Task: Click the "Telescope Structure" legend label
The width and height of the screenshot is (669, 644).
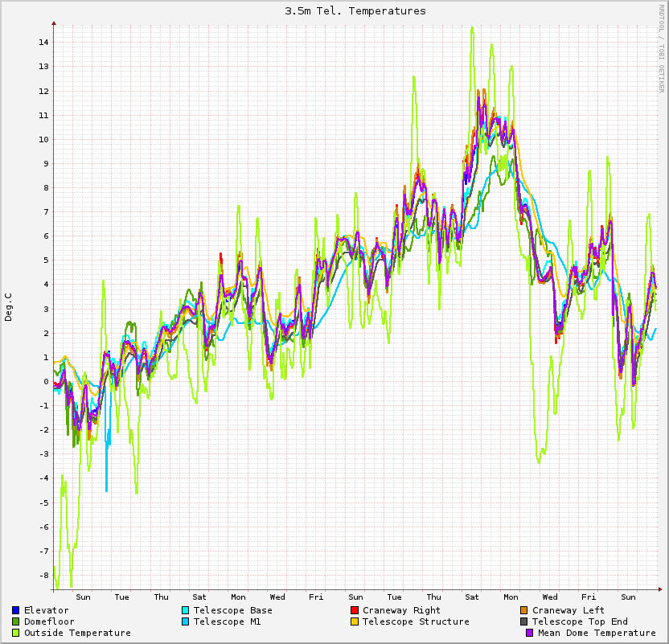Action: [416, 621]
